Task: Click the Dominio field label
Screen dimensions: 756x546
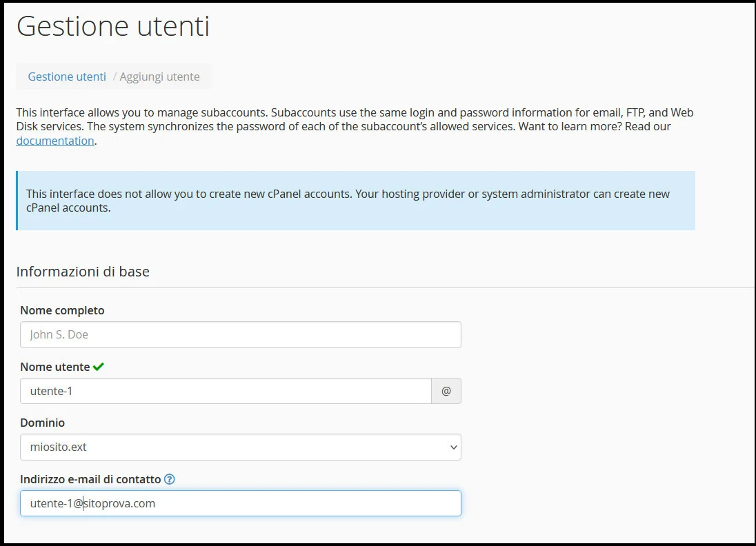Action: tap(43, 423)
